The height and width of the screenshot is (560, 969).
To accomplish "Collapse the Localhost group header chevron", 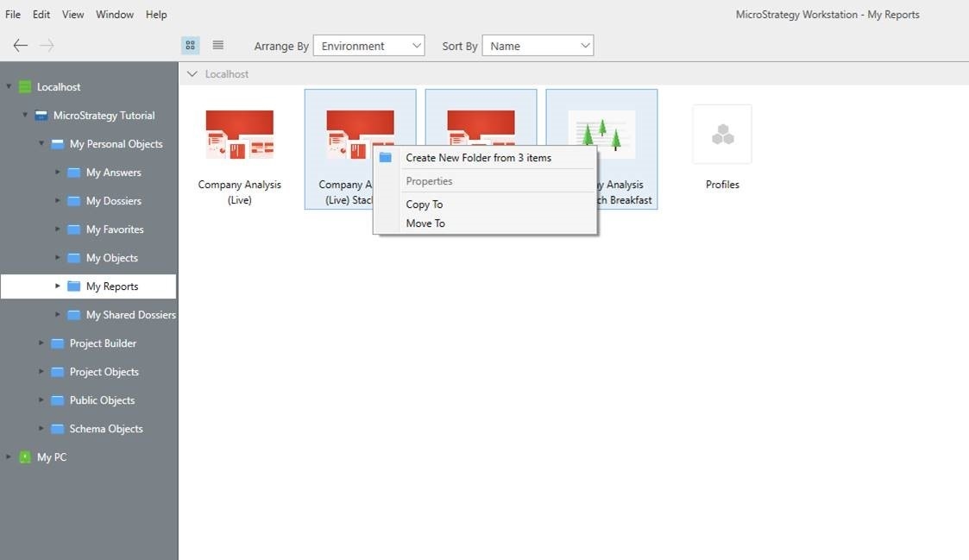I will point(192,74).
